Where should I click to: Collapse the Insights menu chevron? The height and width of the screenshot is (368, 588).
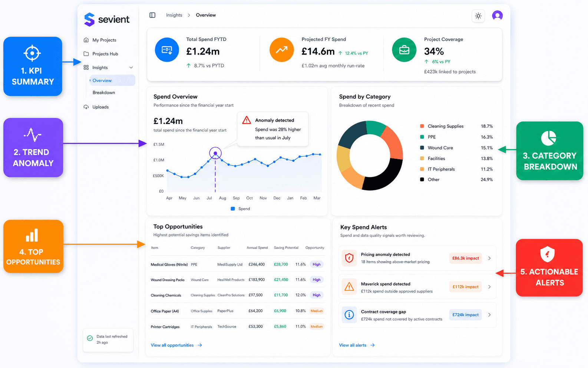pos(131,68)
